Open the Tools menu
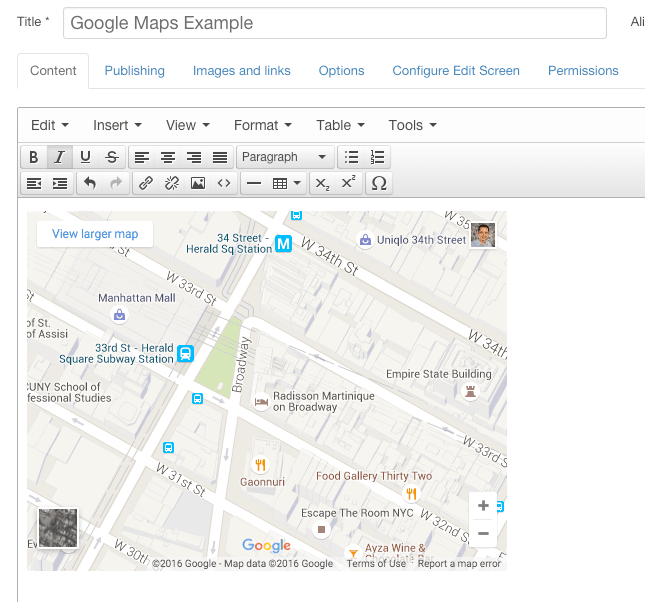Viewport: 645px width, 602px height. coord(413,125)
